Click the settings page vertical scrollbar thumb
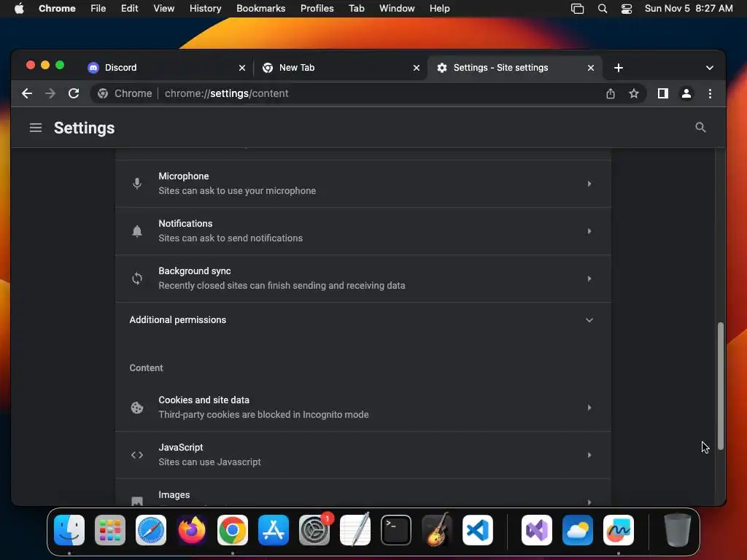Screen dimensions: 747x560 [x=720, y=386]
